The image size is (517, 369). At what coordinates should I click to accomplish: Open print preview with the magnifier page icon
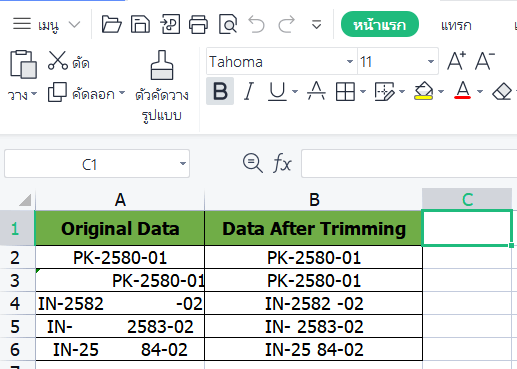[x=228, y=24]
